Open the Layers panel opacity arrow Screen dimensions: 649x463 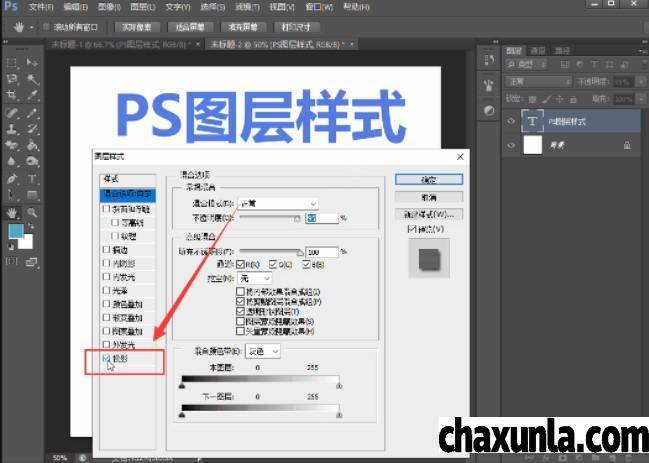click(641, 82)
